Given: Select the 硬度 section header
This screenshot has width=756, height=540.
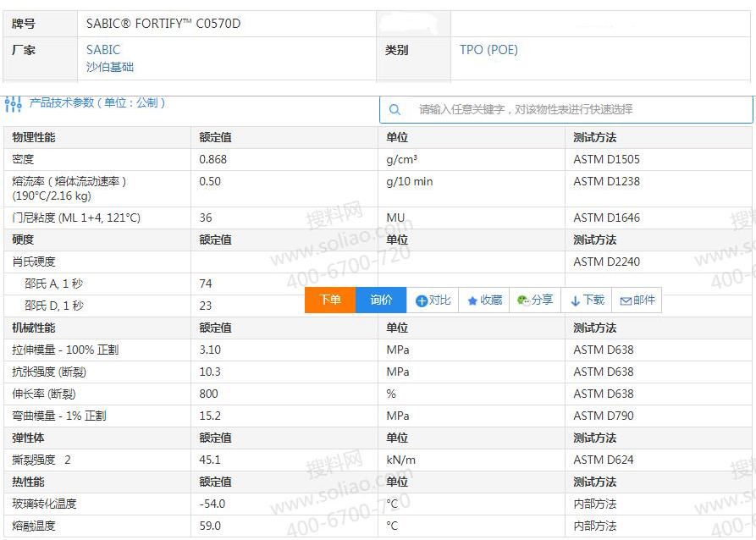Looking at the screenshot, I should (x=23, y=240).
